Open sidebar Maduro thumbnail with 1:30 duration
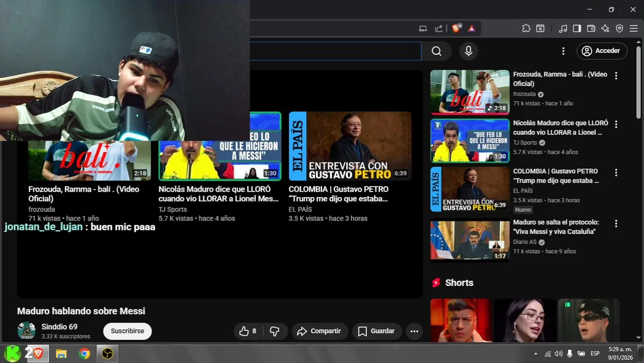 click(470, 141)
